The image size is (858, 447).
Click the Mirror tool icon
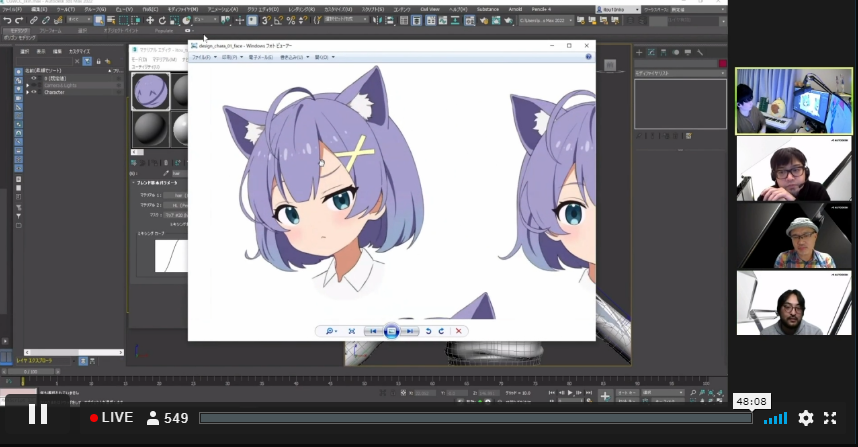click(377, 20)
